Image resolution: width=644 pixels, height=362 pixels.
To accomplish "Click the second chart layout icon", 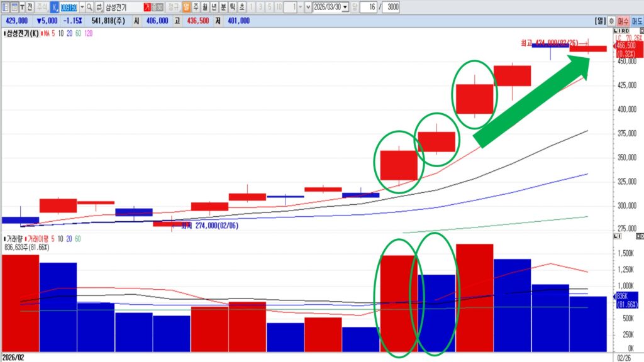I will tap(14, 7).
